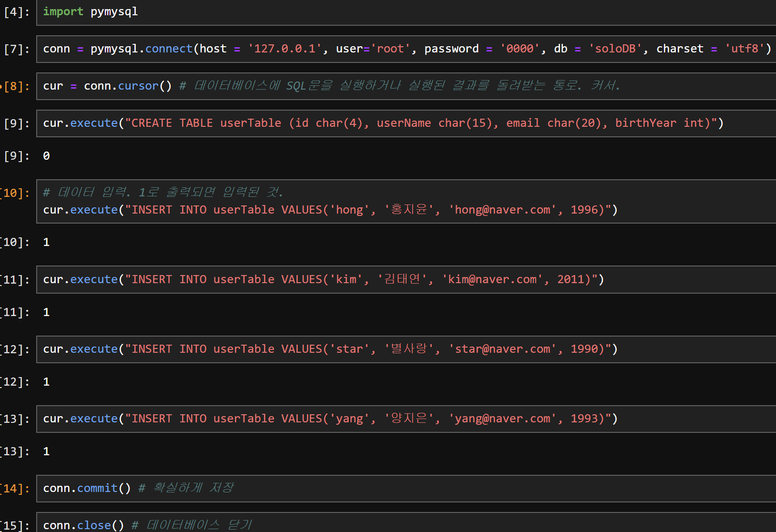
Task: Click output value 1 of cell 12
Action: pos(46,382)
